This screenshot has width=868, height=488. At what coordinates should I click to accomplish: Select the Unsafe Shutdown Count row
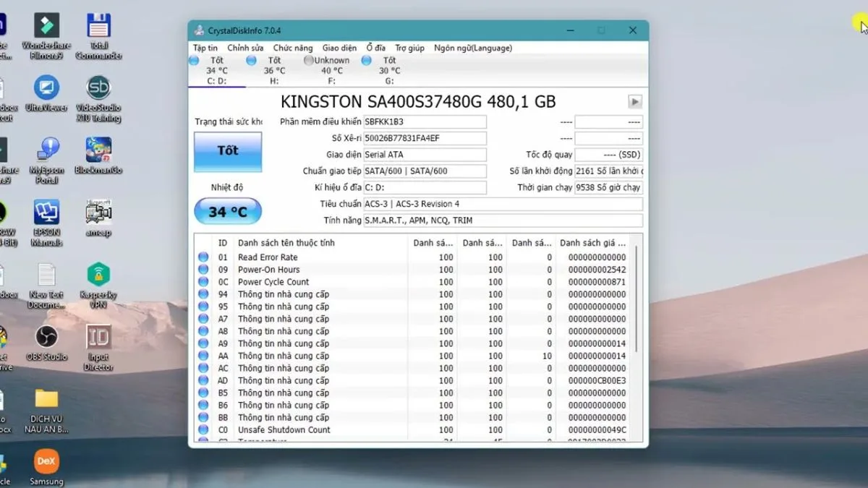(x=284, y=429)
